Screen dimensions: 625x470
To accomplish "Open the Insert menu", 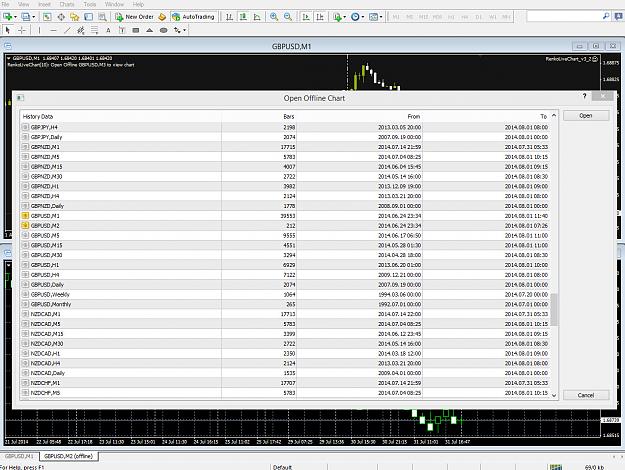I will [44, 4].
